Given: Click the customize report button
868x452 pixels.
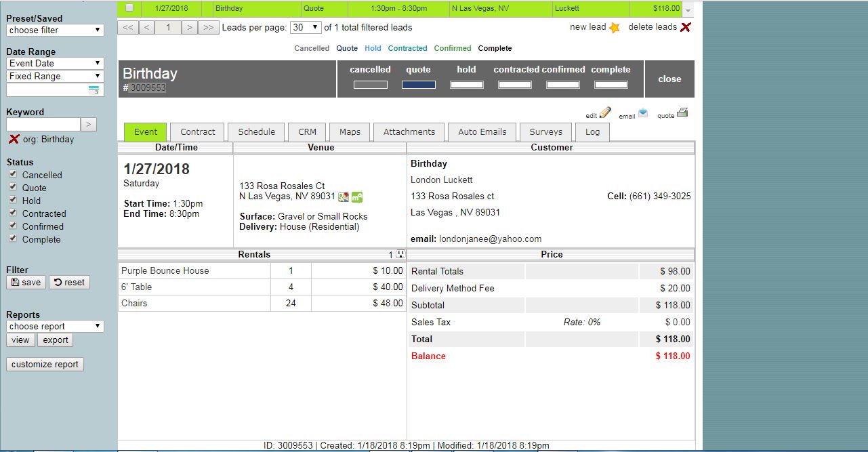Looking at the screenshot, I should click(45, 365).
